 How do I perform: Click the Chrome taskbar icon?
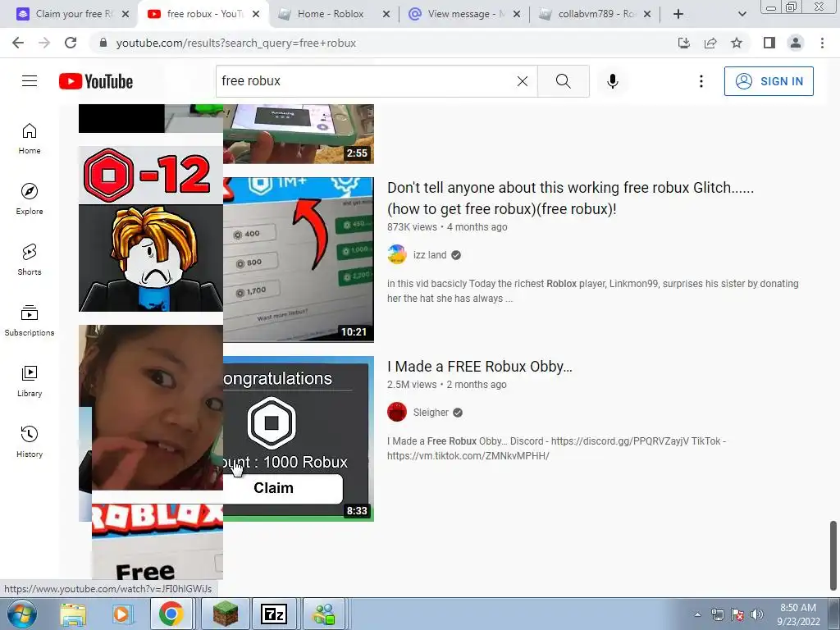(x=171, y=614)
